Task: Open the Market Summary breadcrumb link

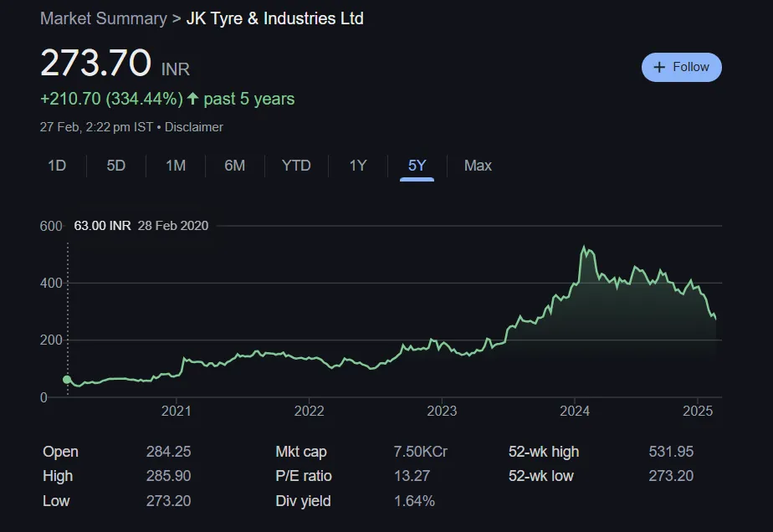Action: click(x=104, y=18)
